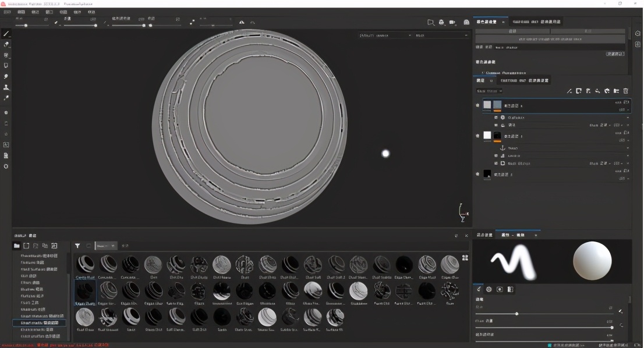Select the first asset thumbnail in the top row

pos(85,264)
